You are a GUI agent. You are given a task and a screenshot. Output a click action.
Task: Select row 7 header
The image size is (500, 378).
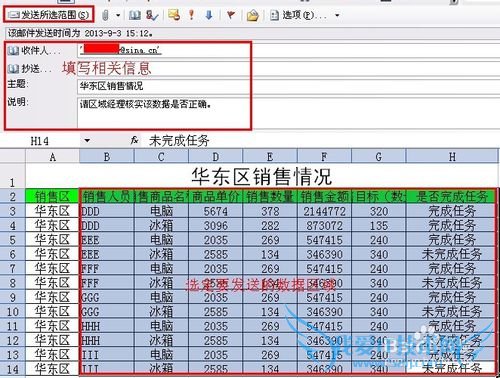12,268
